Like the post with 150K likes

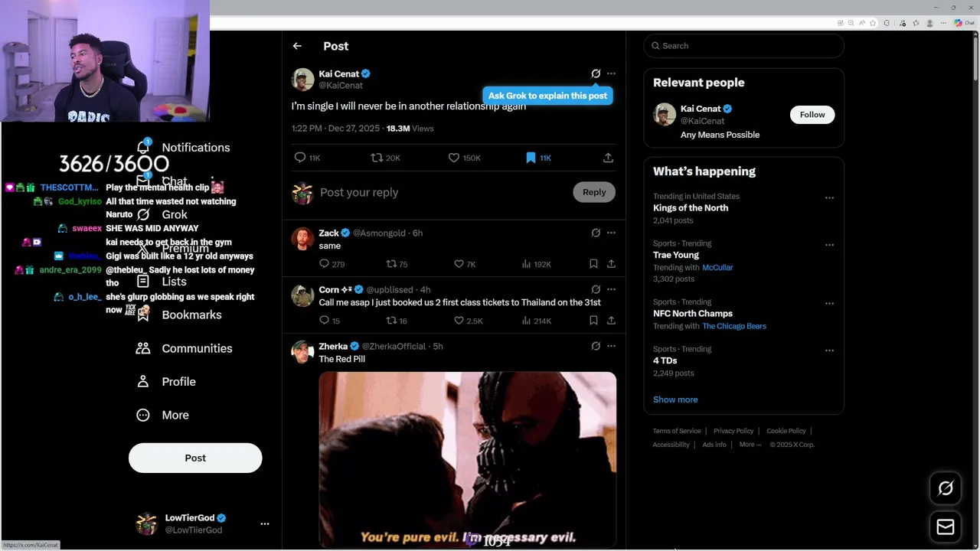(x=465, y=158)
